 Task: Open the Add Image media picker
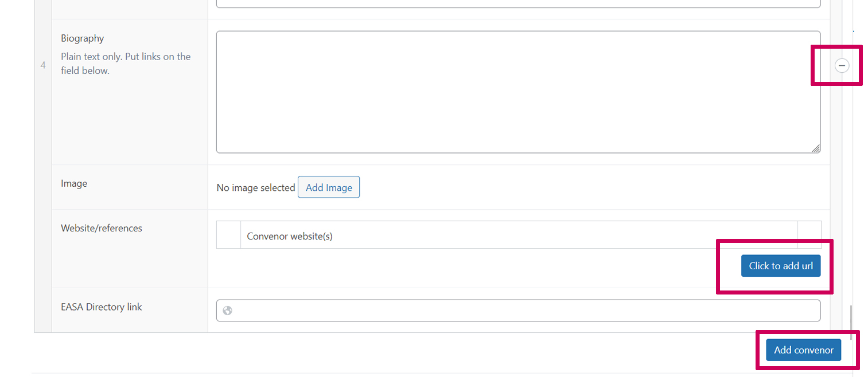[x=329, y=187]
